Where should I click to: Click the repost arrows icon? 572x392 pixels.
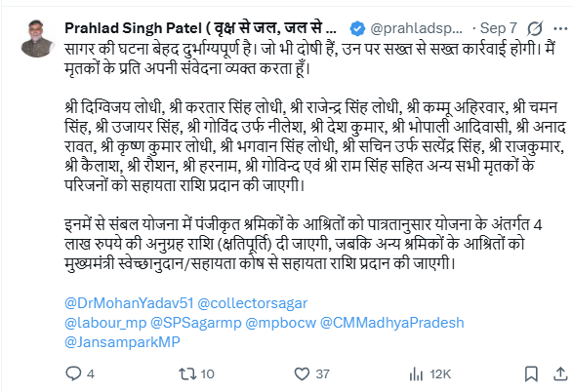point(187,373)
